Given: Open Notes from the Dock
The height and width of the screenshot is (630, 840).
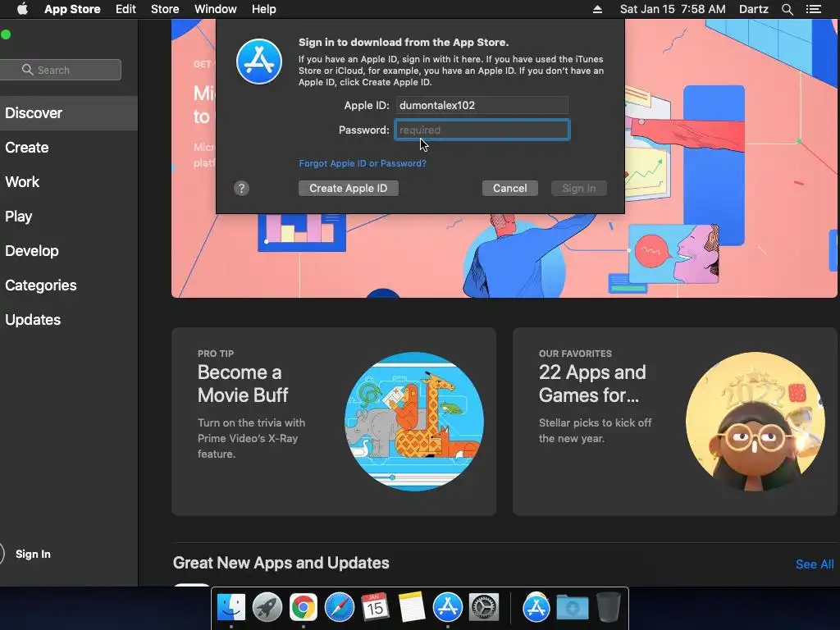Looking at the screenshot, I should [412, 607].
